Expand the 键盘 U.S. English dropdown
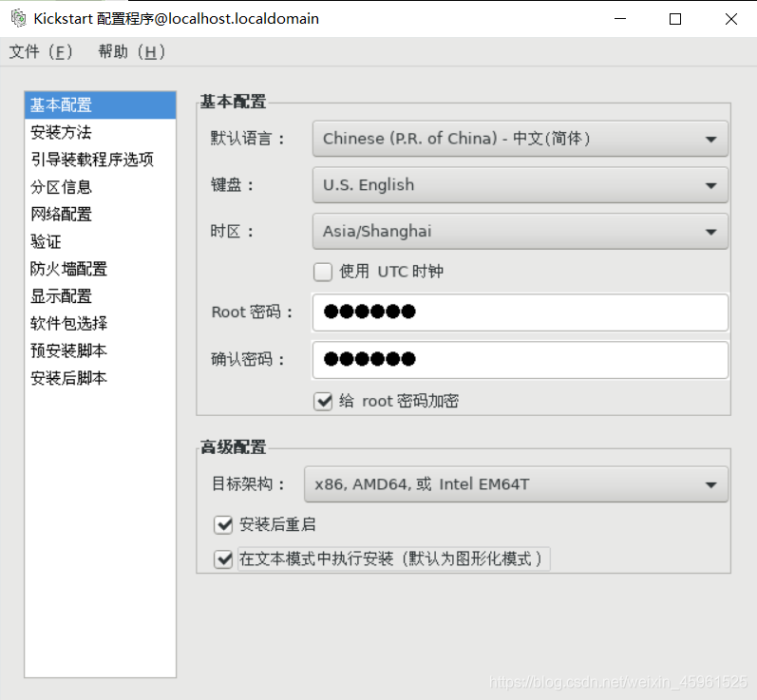This screenshot has height=700, width=757. [520, 185]
